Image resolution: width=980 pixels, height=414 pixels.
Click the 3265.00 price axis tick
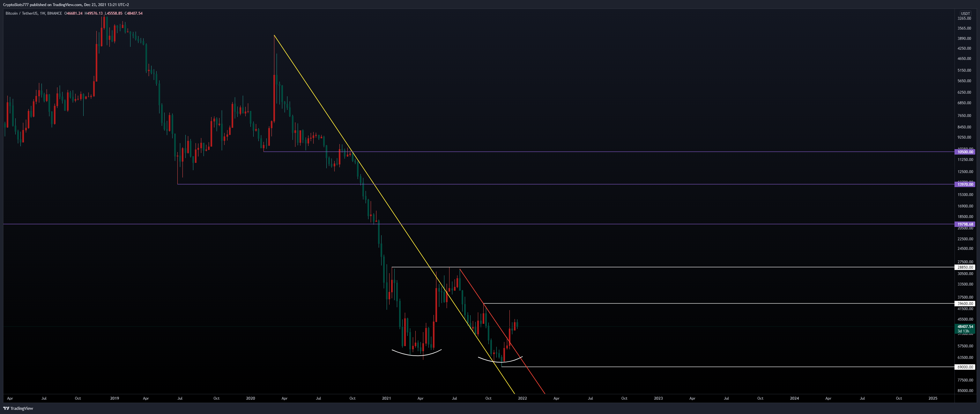tap(964, 18)
